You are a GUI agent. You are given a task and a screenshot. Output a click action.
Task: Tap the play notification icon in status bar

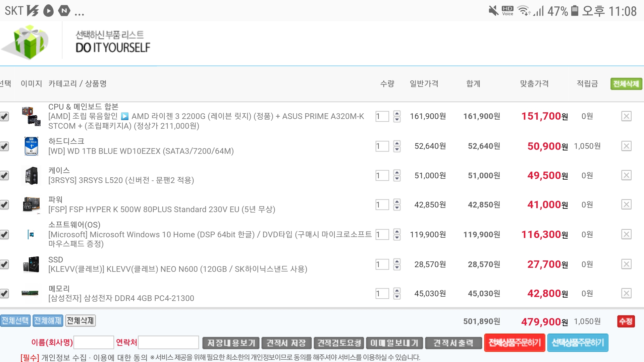pos(48,11)
